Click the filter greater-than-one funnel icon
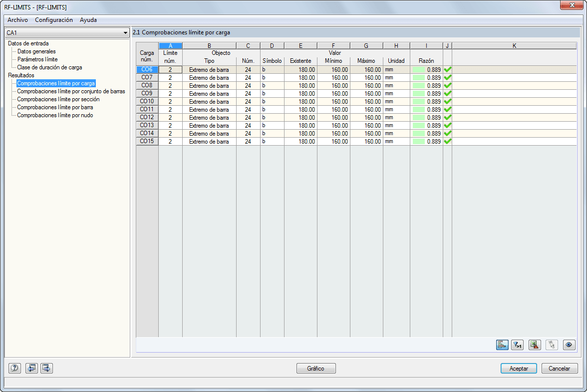This screenshot has width=587, height=392. point(518,345)
